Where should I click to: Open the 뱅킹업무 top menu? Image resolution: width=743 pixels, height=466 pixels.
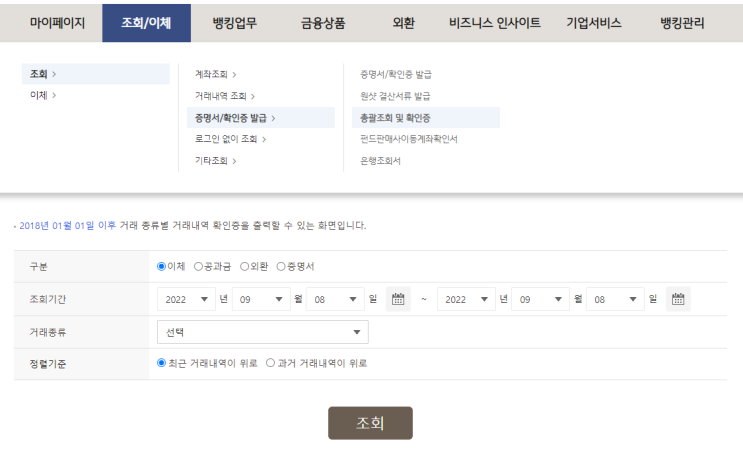[x=235, y=23]
